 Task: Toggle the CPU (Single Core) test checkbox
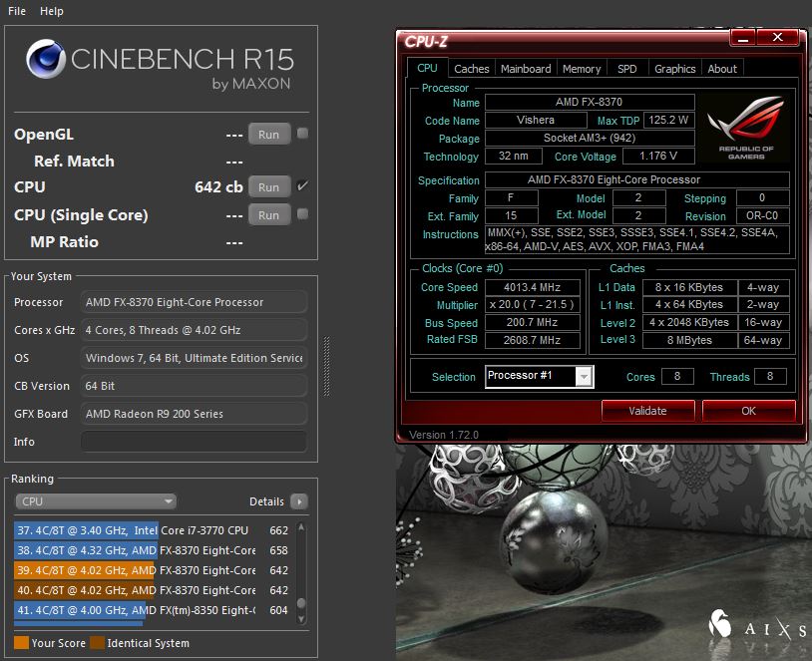(x=302, y=213)
